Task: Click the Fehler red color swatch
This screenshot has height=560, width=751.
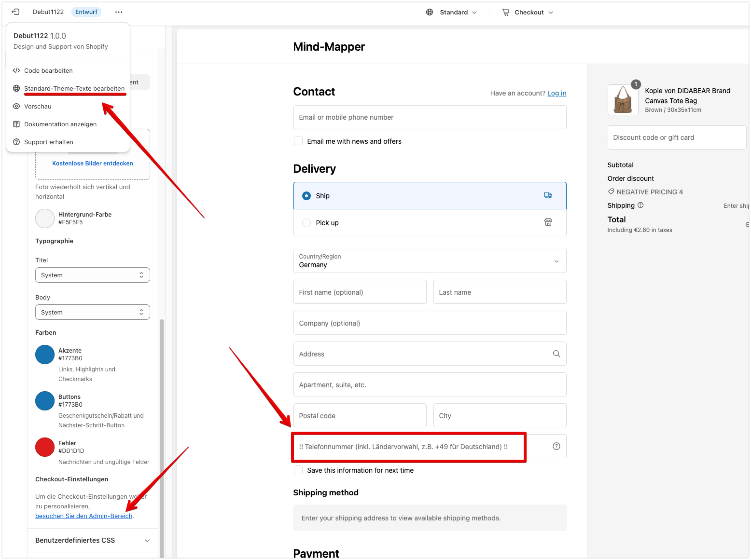Action: [45, 447]
